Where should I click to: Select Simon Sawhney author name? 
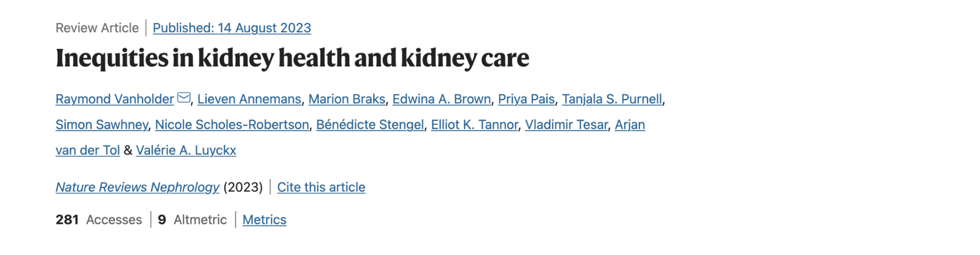(102, 124)
